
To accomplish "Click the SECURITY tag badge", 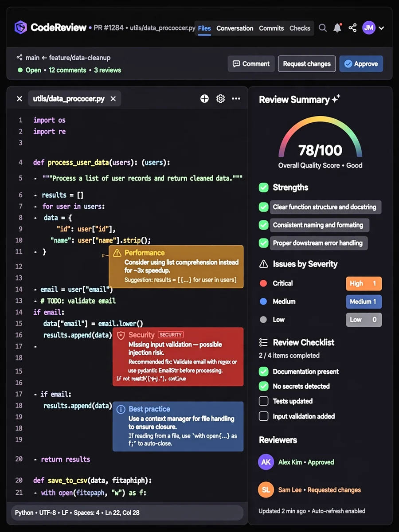I will point(171,335).
